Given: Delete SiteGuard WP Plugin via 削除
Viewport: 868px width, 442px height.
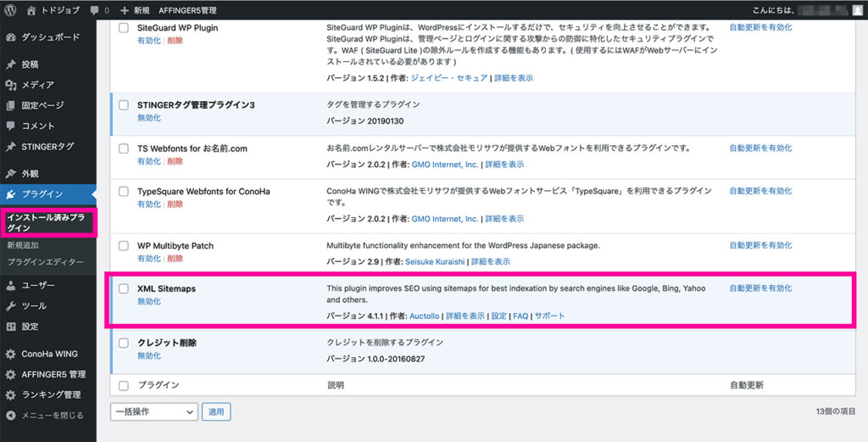Looking at the screenshot, I should 175,41.
